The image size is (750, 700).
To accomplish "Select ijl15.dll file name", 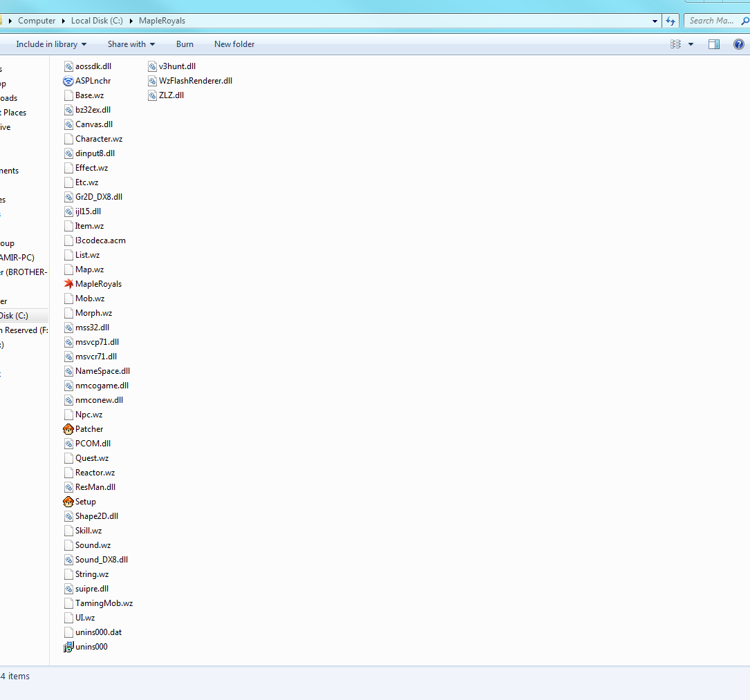I will click(x=88, y=212).
